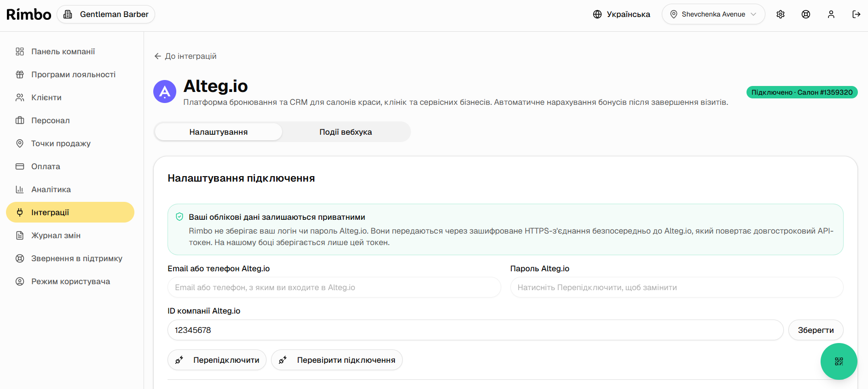The height and width of the screenshot is (389, 868).
Task: Click the Зберегти button
Action: tap(816, 330)
